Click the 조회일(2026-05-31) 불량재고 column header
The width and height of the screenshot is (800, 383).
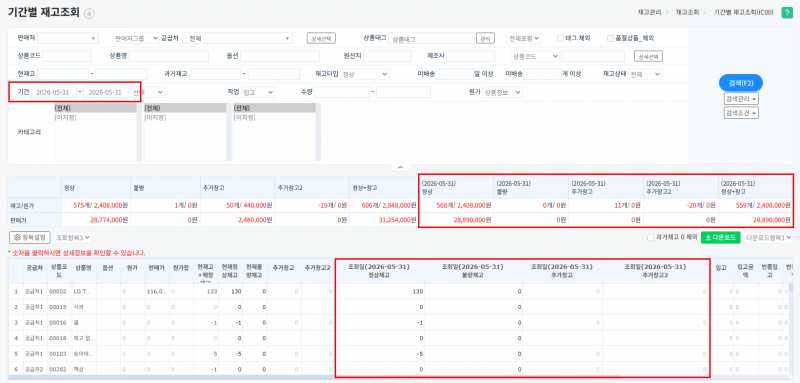473,271
